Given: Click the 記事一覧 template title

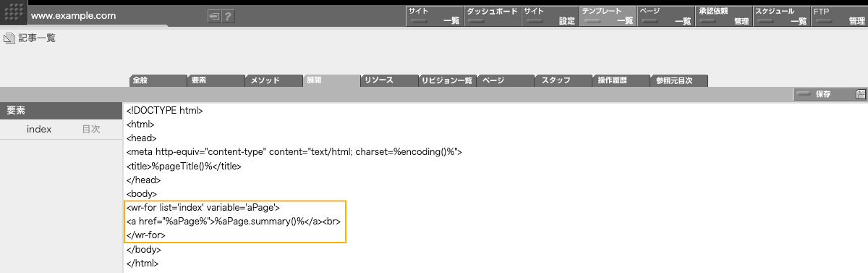Looking at the screenshot, I should point(37,38).
